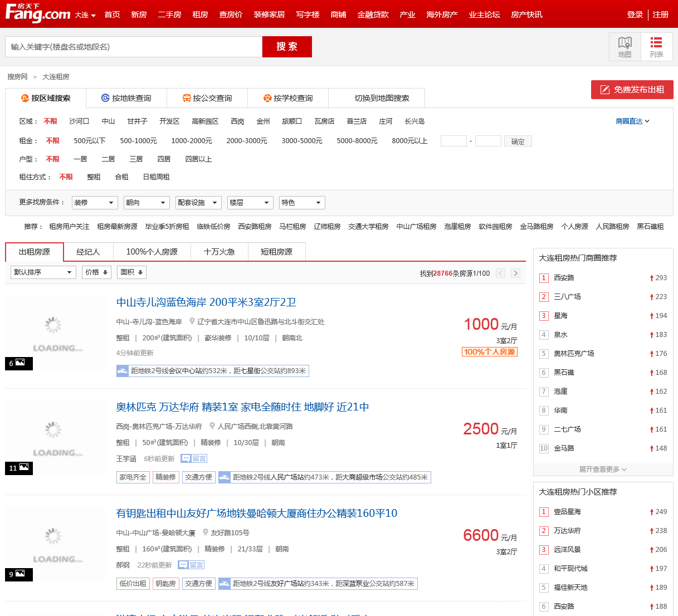Open the map view icon
678x616 pixels.
[x=625, y=47]
